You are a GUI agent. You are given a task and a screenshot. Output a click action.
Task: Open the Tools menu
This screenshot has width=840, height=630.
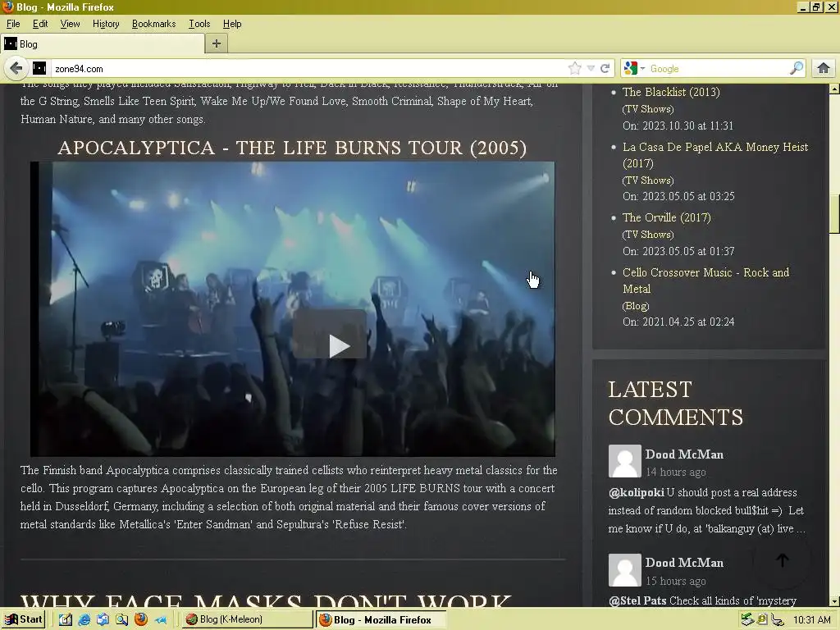199,24
